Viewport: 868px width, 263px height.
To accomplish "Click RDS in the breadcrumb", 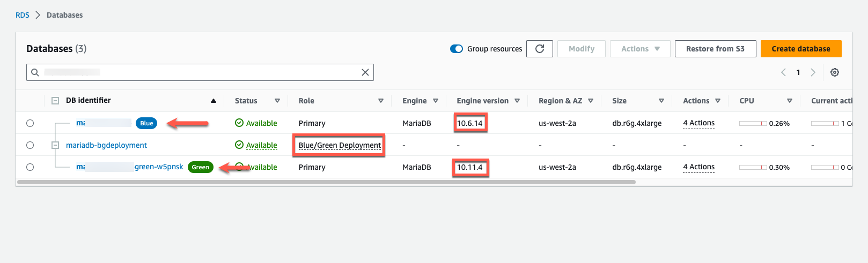I will [x=23, y=15].
